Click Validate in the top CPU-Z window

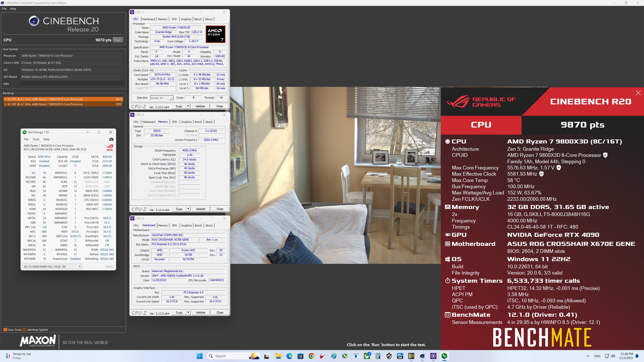tap(200, 106)
